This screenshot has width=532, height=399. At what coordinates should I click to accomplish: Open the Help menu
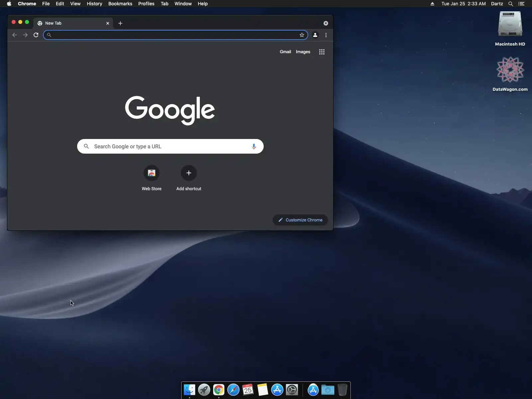point(203,4)
